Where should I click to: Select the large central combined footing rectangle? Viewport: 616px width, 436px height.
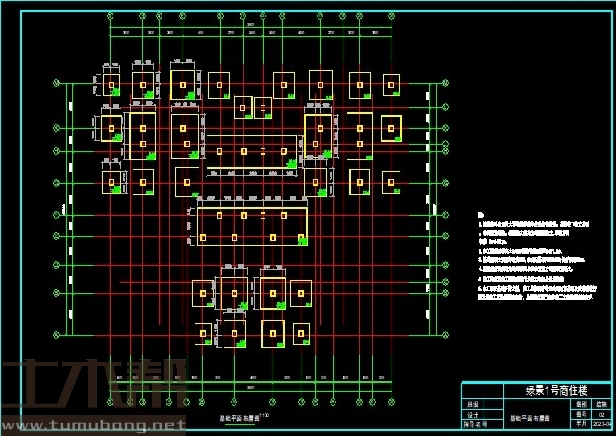tap(251, 226)
